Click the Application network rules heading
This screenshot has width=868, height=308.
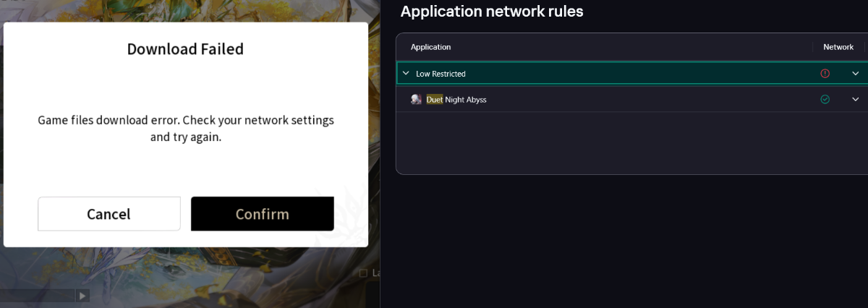[492, 12]
